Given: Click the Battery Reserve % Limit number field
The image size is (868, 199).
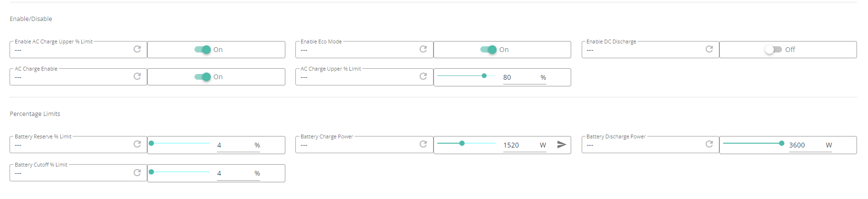Looking at the screenshot, I should click(239, 145).
